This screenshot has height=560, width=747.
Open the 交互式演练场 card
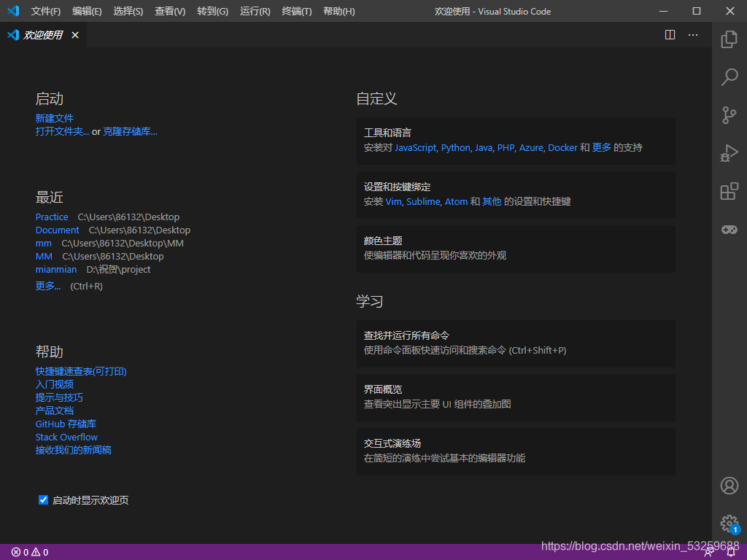[516, 451]
